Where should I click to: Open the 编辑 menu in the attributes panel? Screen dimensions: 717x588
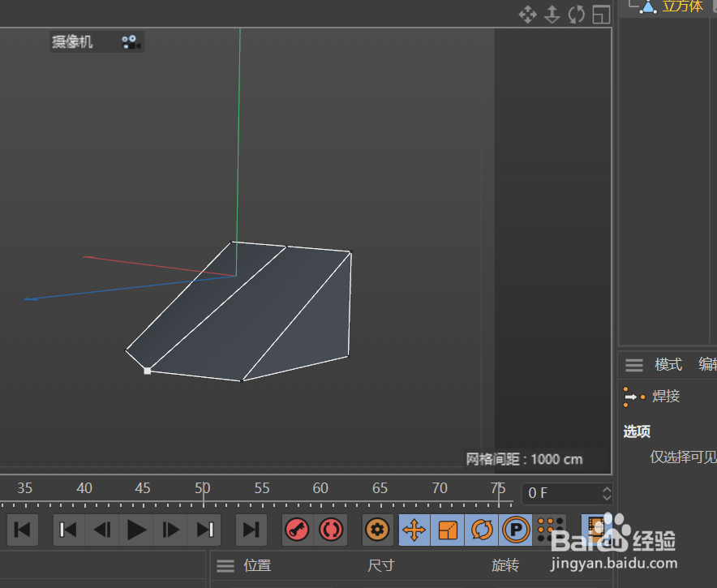coord(707,364)
